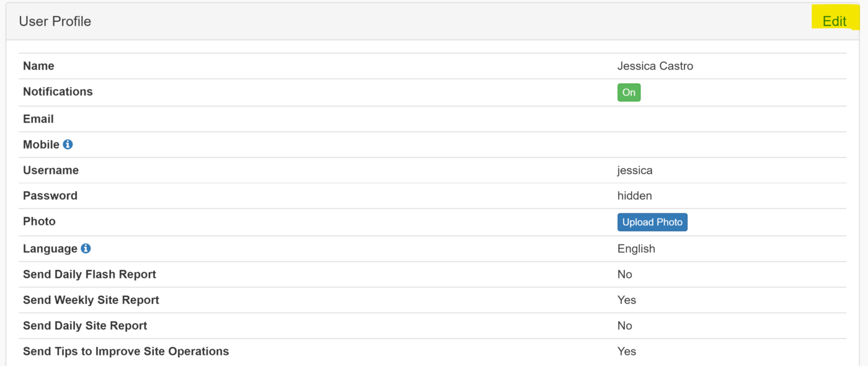Click the Send Weekly Site Report Yes value
868x366 pixels.
tap(627, 300)
